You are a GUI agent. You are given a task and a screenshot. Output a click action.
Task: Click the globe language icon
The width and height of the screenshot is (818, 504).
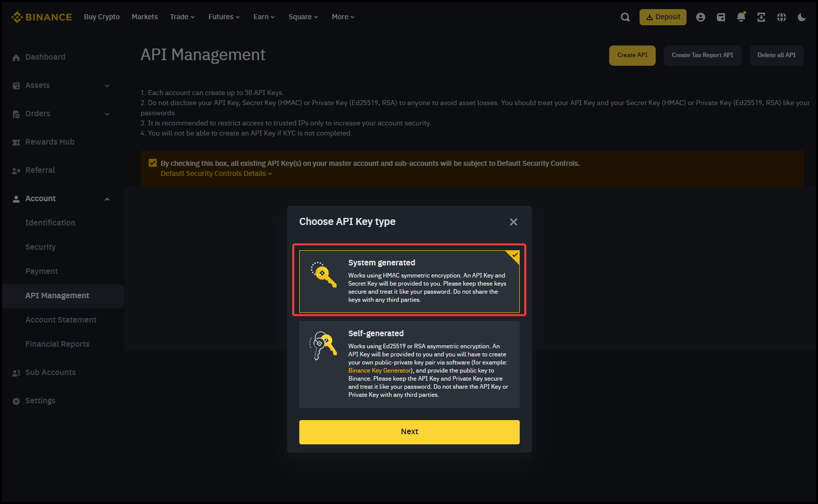(x=782, y=17)
